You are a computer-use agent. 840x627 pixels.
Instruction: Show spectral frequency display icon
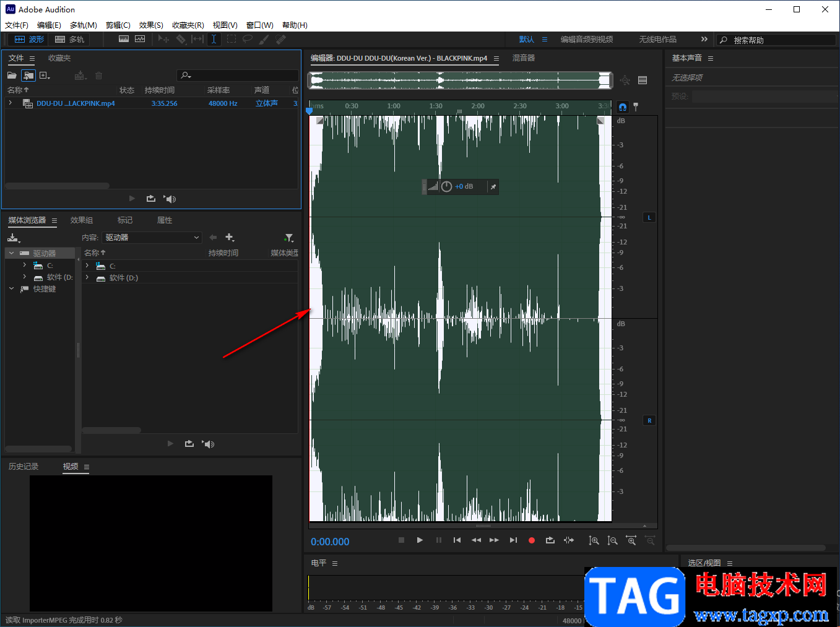tap(124, 39)
